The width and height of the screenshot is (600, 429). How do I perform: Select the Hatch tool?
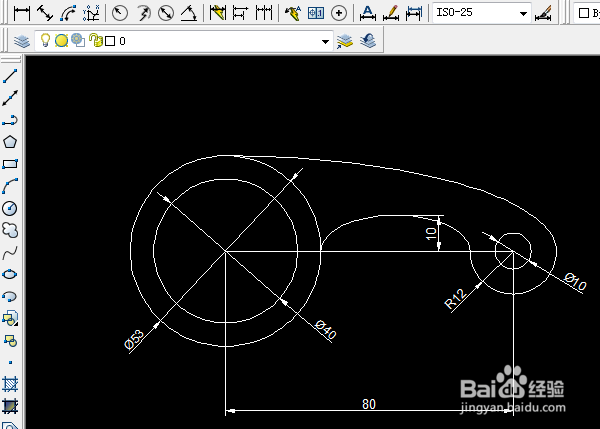pos(10,384)
